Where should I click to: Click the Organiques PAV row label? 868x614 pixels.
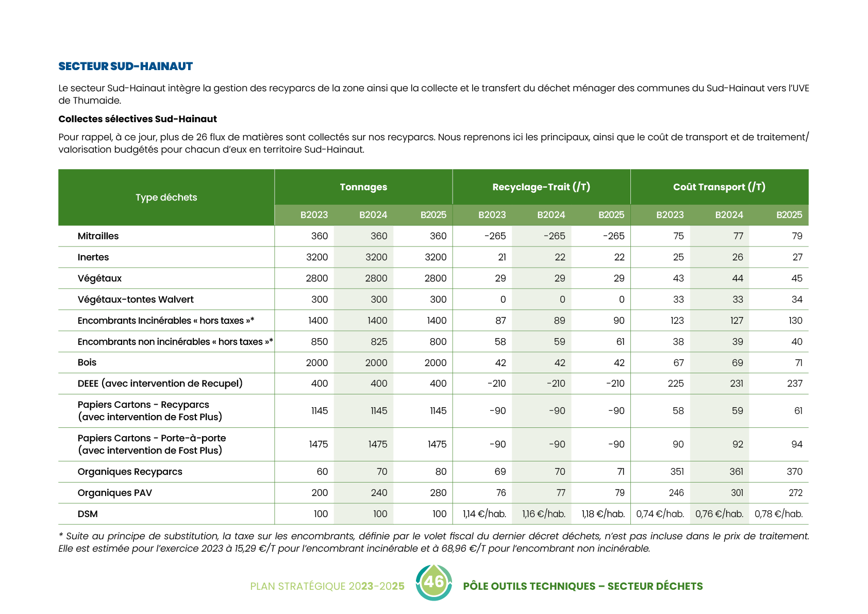tap(114, 493)
